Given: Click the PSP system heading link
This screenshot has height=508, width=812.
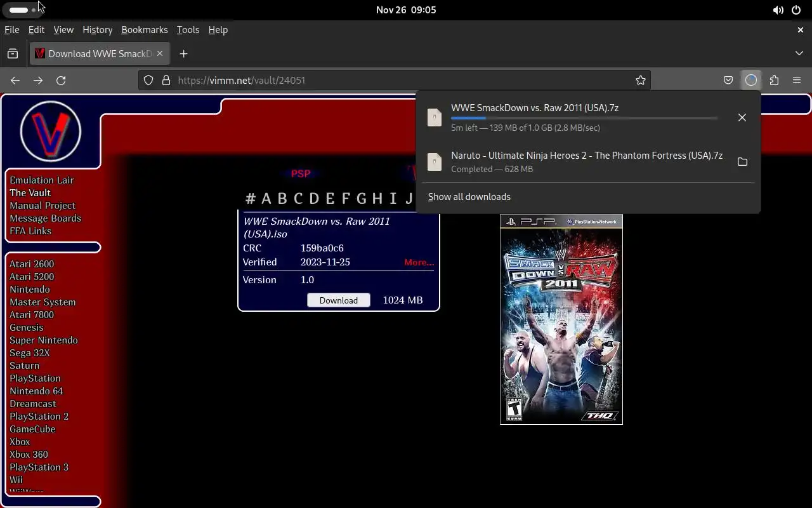Looking at the screenshot, I should click(301, 173).
